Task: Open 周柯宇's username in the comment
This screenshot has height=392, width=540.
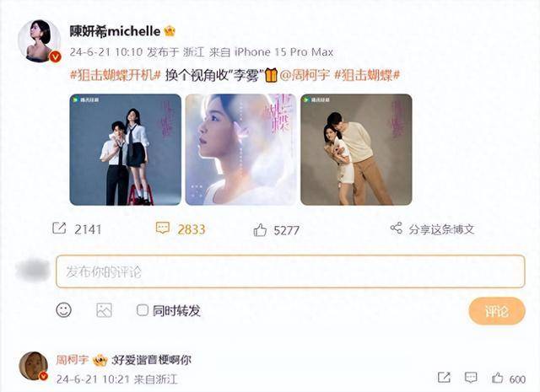Action: 73,360
